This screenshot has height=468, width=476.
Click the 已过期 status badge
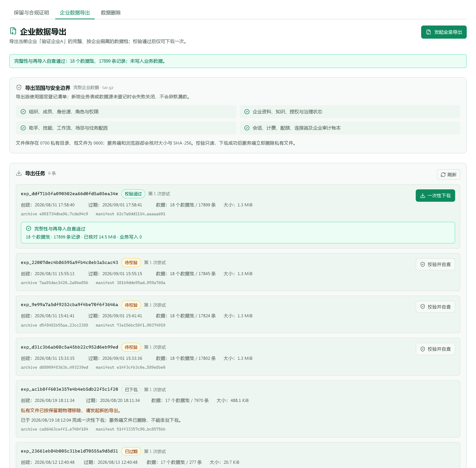tap(131, 452)
